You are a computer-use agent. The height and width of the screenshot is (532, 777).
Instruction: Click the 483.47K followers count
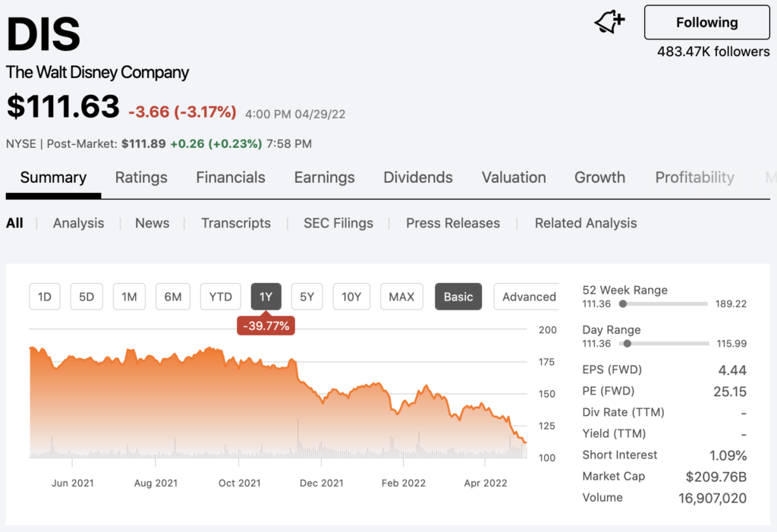coord(713,52)
